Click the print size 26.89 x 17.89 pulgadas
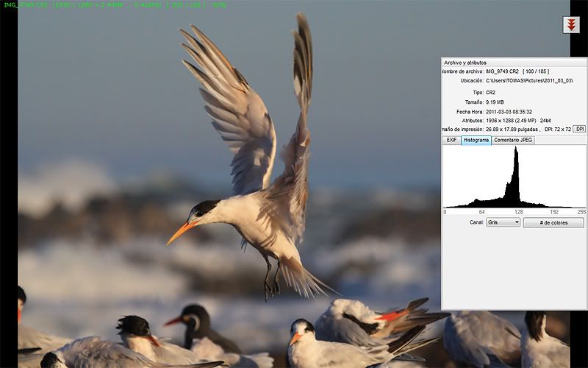Screen dimensions: 588x368 tap(512, 130)
